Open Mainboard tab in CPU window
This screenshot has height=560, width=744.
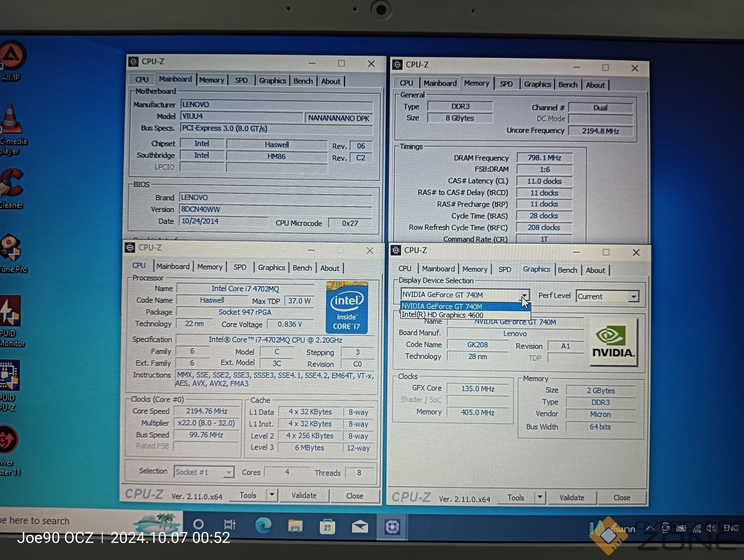pyautogui.click(x=173, y=266)
